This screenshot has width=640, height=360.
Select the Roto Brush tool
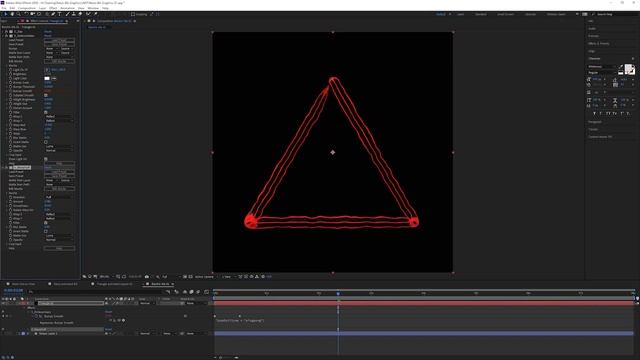88,14
